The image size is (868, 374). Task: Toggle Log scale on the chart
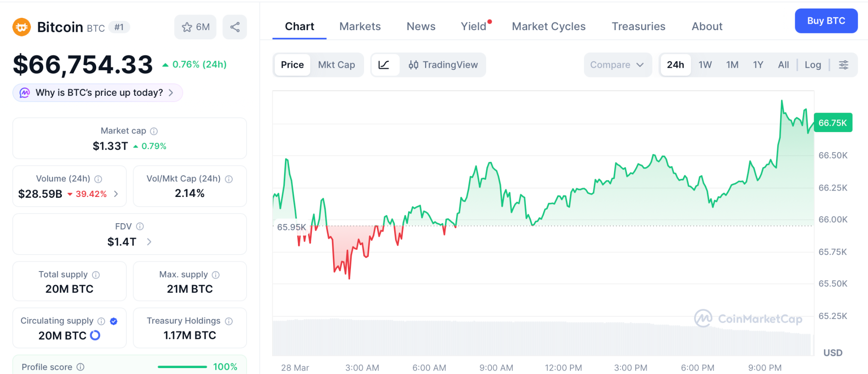(812, 65)
